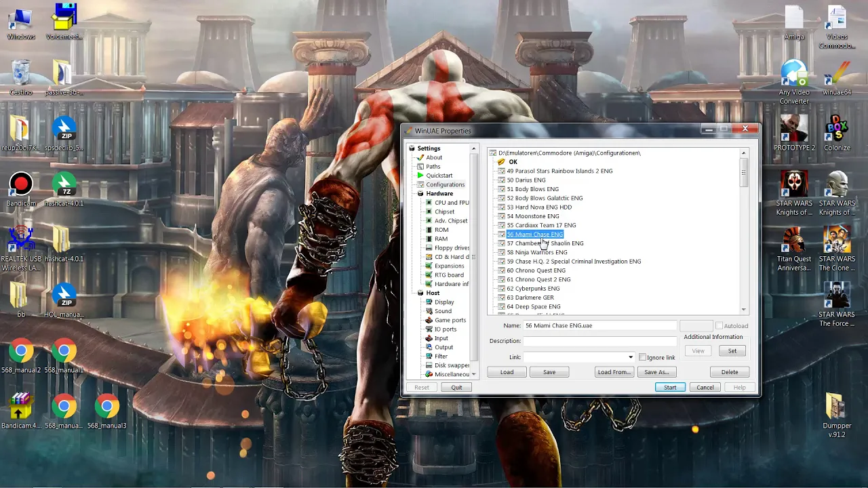Select '54 Moonstone ENG' configuration

tap(533, 216)
